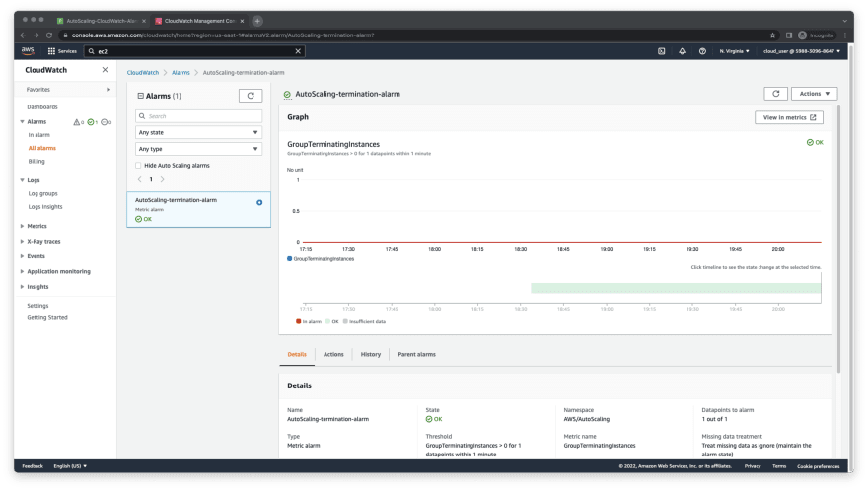The width and height of the screenshot is (868, 490).
Task: Expand the Insights sidebar section
Action: pos(22,287)
